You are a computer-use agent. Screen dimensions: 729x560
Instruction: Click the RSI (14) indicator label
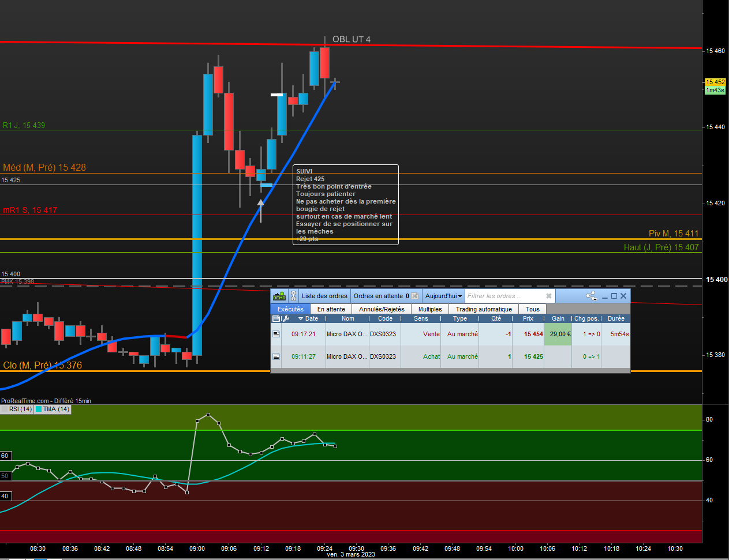pos(21,409)
